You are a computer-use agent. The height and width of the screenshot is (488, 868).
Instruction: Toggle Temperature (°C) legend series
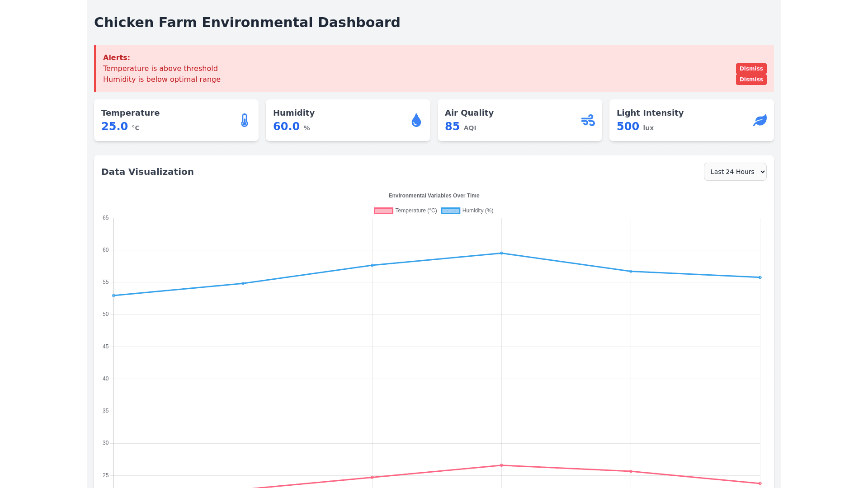click(x=416, y=211)
